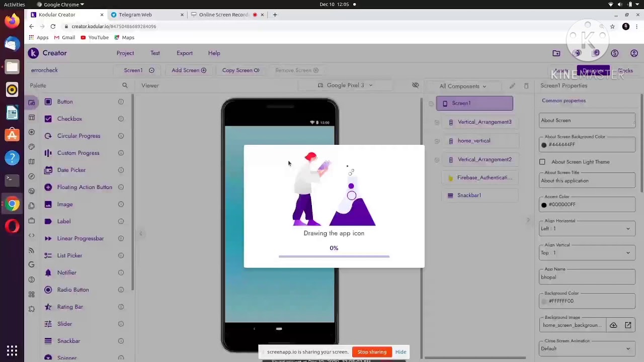Click Stop sharing button
The height and width of the screenshot is (362, 644).
[x=372, y=352]
